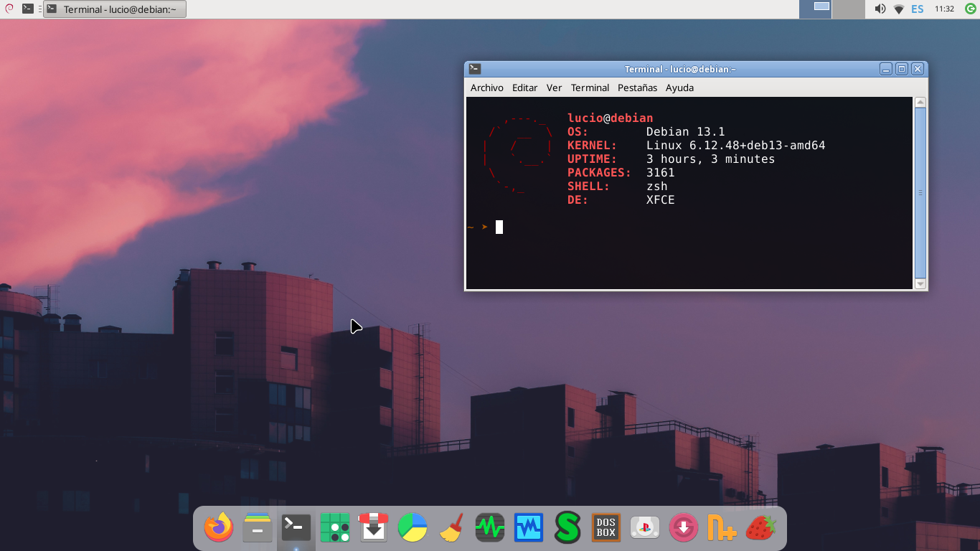980x551 pixels.
Task: Minimize the Terminal window
Action: click(887, 69)
